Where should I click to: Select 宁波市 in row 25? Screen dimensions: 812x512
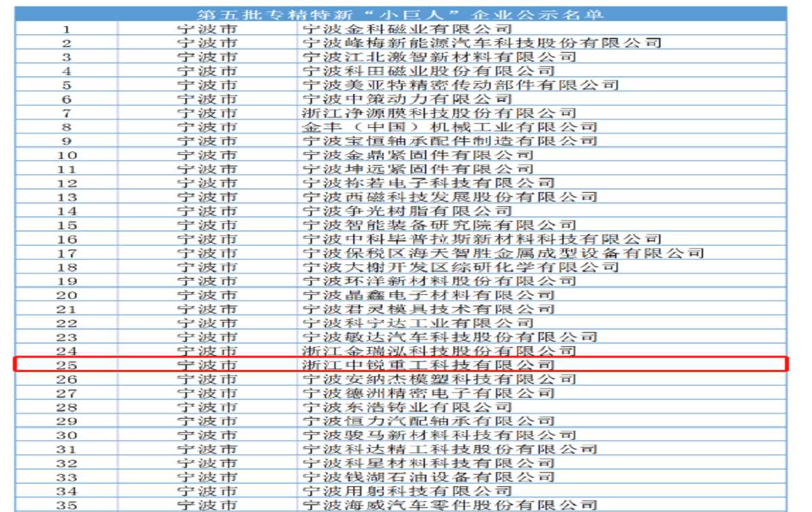pyautogui.click(x=208, y=365)
